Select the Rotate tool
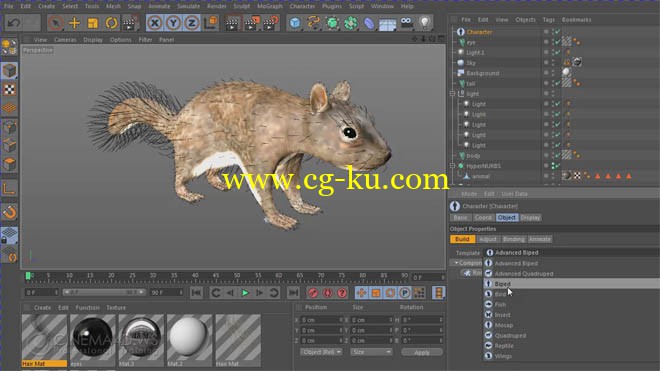 click(111, 23)
